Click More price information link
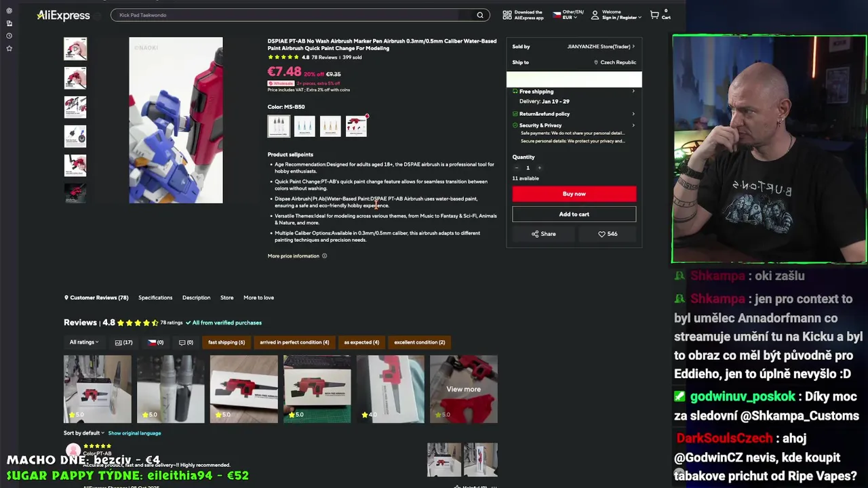Viewport: 868px width, 488px height. (293, 256)
